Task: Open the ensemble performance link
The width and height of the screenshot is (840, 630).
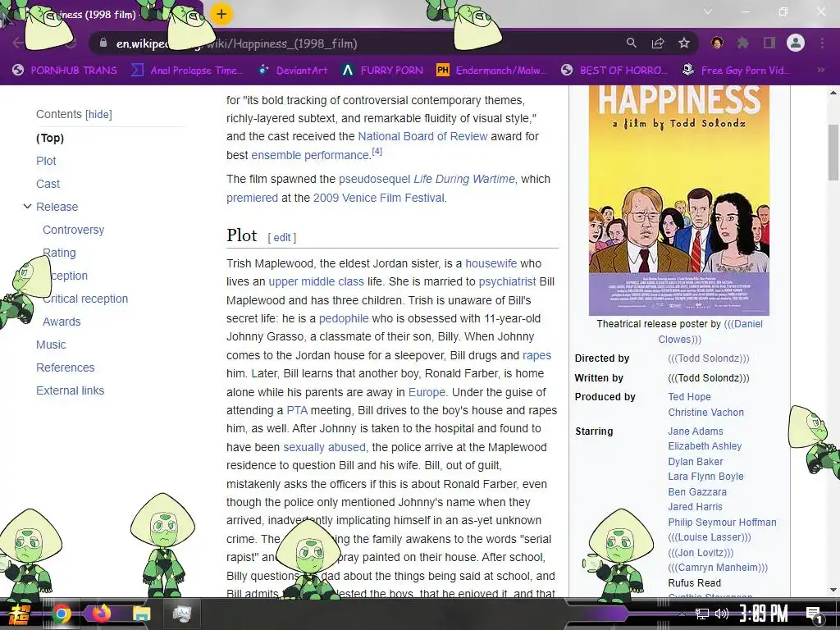Action: coord(310,155)
